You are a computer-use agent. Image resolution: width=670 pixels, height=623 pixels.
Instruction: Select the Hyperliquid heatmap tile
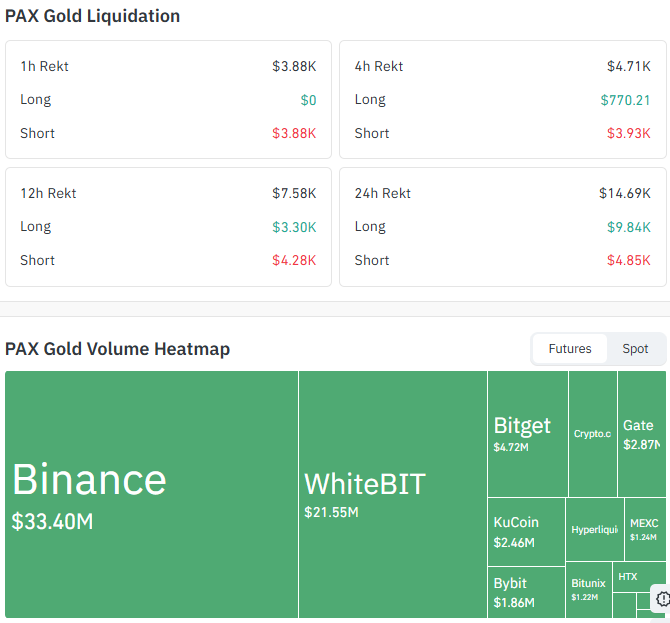click(595, 529)
